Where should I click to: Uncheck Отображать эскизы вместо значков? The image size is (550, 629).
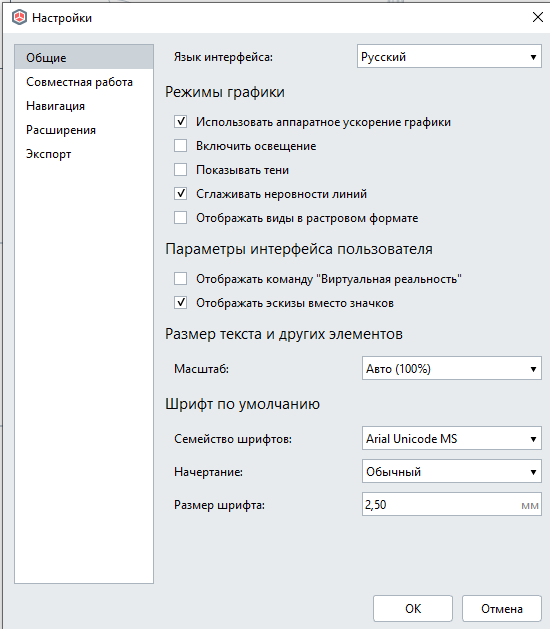point(181,302)
